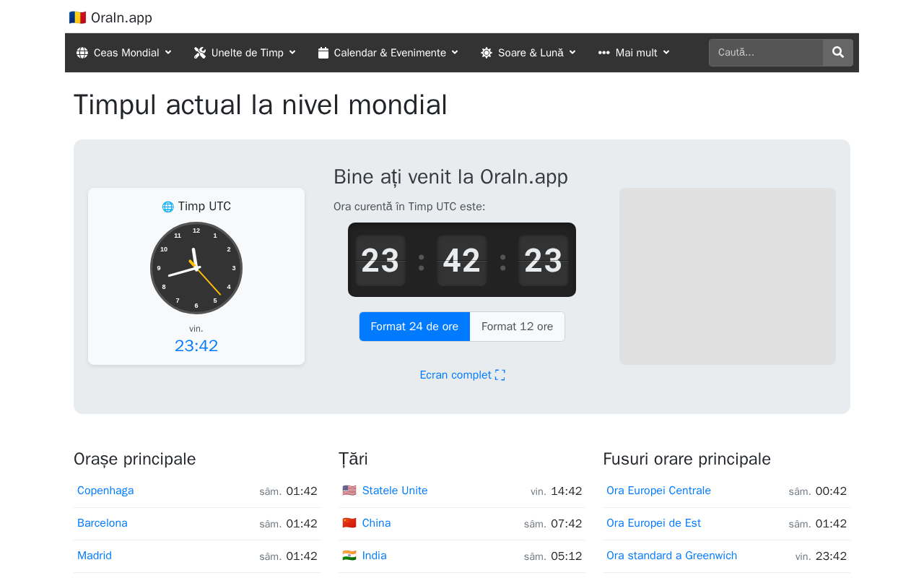Click Greenwich standard time 23:42
This screenshot has width=924, height=578.
[831, 556]
